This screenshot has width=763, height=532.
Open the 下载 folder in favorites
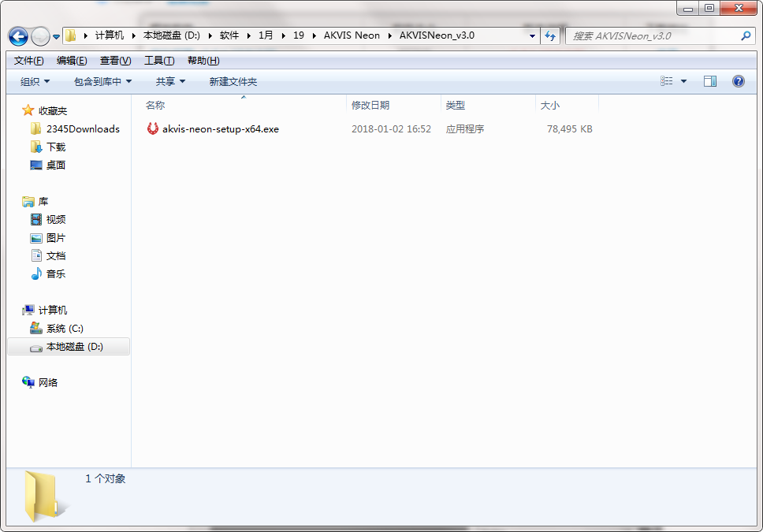pyautogui.click(x=56, y=147)
